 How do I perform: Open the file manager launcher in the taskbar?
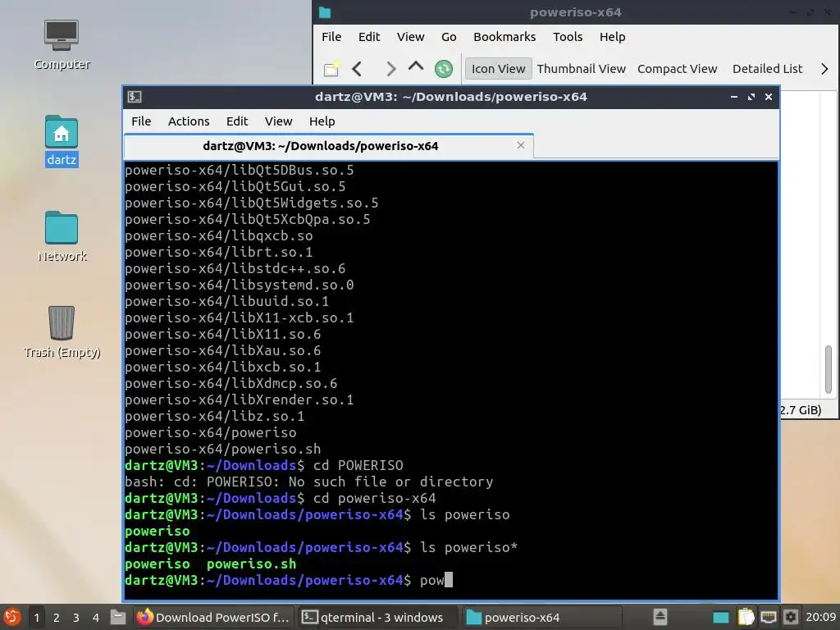pos(118,617)
